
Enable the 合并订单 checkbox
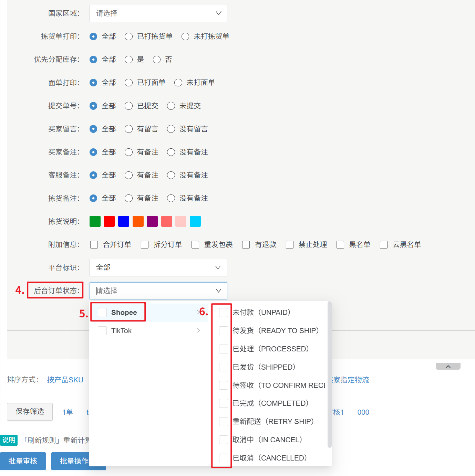pyautogui.click(x=94, y=245)
